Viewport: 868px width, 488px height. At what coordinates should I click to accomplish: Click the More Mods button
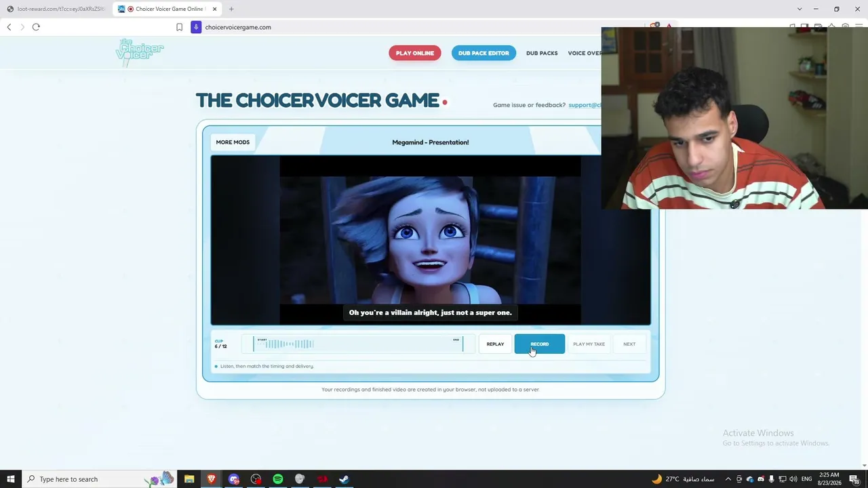(x=233, y=142)
